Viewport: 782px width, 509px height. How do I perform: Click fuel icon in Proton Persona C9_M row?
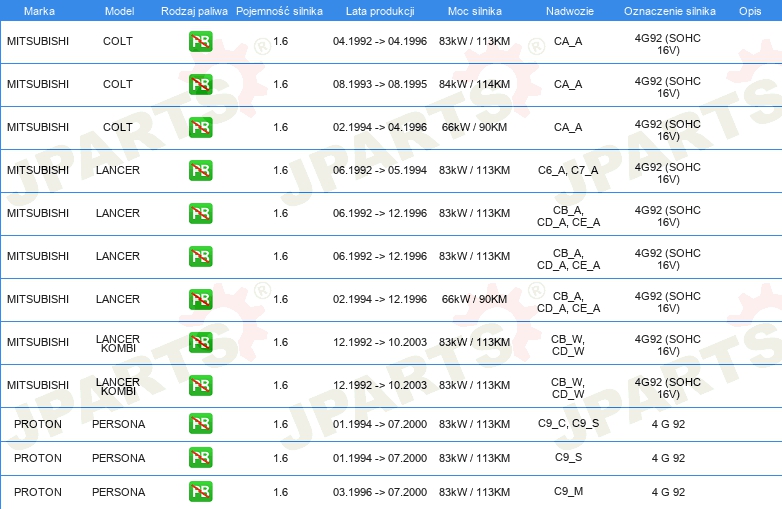pos(200,492)
